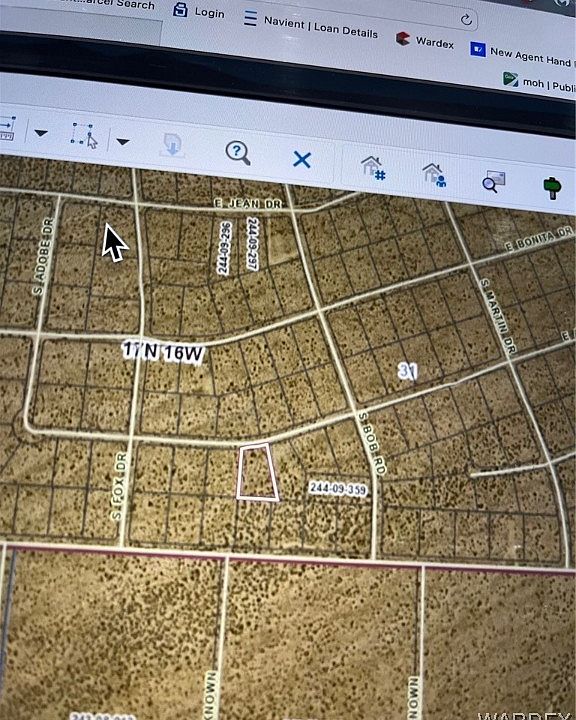Screen dimensions: 576x720
Task: Click the greyed download arrow icon
Action: pyautogui.click(x=172, y=145)
